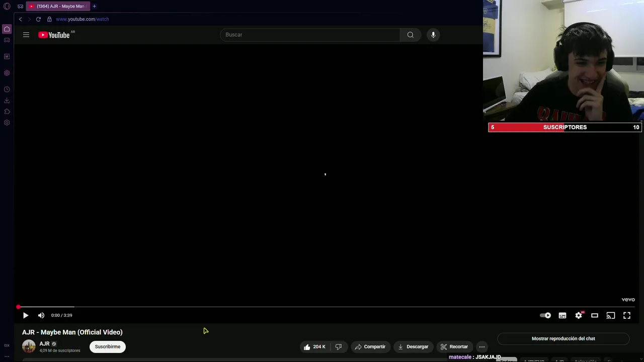
Task: Submit search with magnifier button
Action: click(411, 35)
